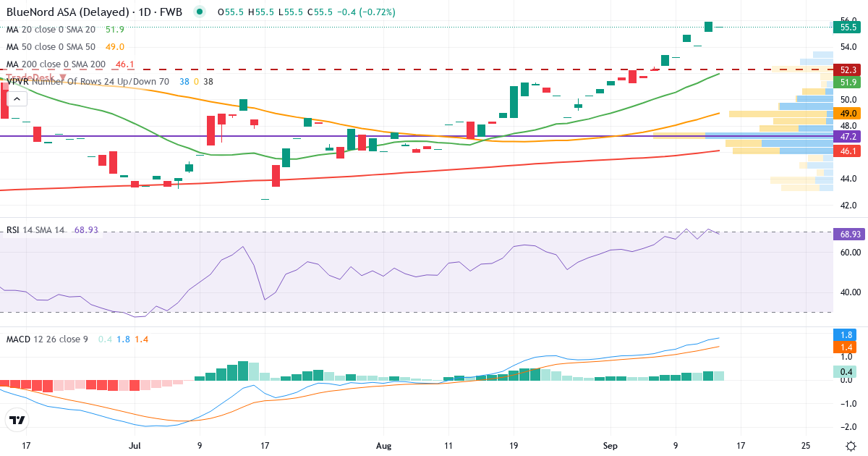The width and height of the screenshot is (868, 456).
Task: Click the MA 20 value 51.9 in legend
Action: [114, 30]
